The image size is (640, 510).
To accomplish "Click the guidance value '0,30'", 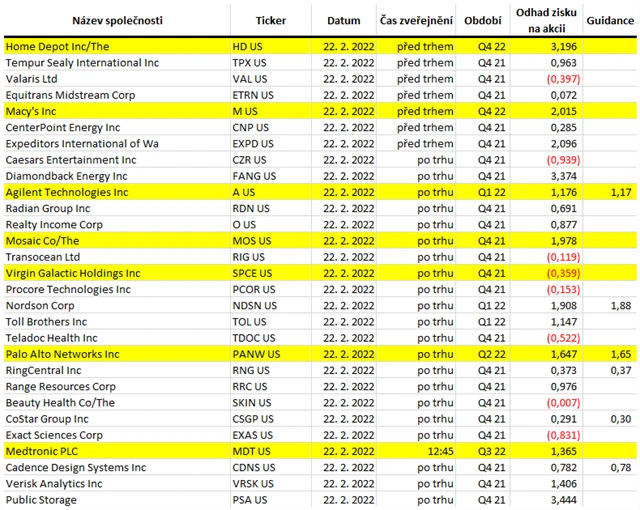I will [621, 419].
